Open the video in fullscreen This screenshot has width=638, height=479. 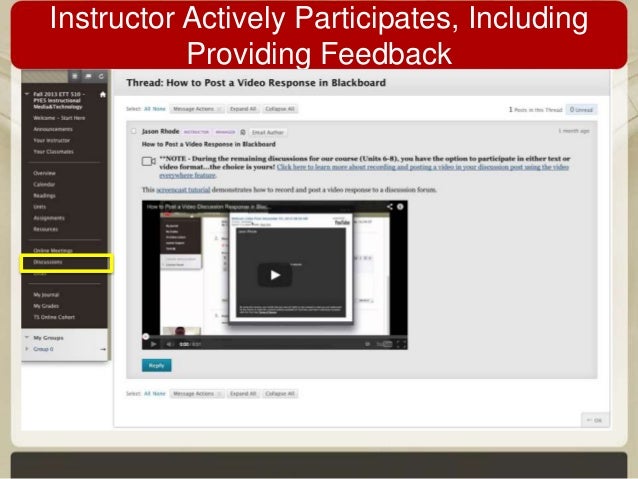[401, 344]
